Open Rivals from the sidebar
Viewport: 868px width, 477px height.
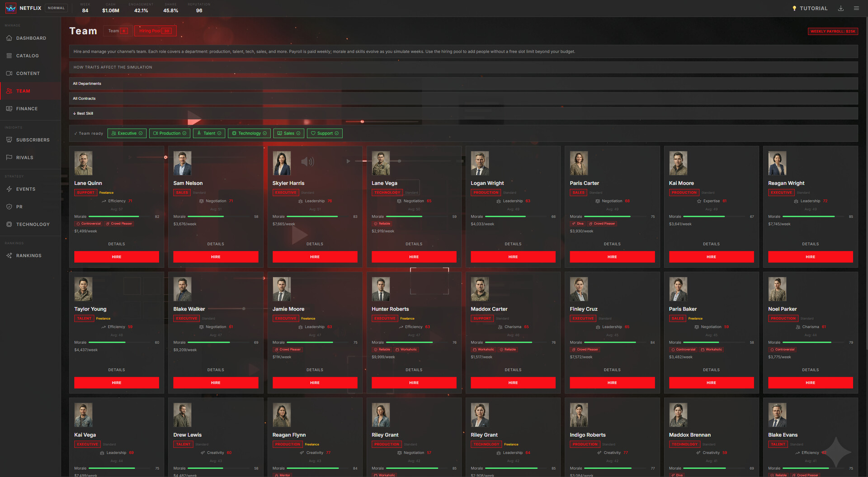(24, 158)
